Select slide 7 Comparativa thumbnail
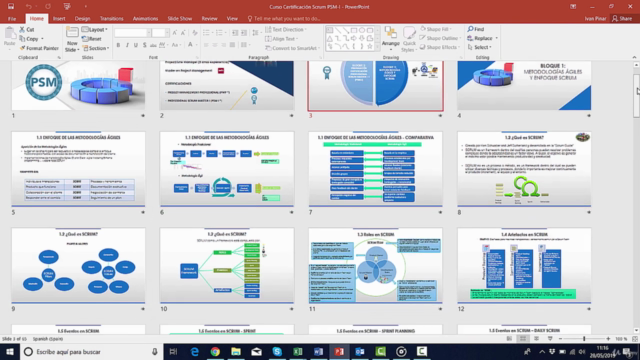The height and width of the screenshot is (360, 640). tap(376, 169)
